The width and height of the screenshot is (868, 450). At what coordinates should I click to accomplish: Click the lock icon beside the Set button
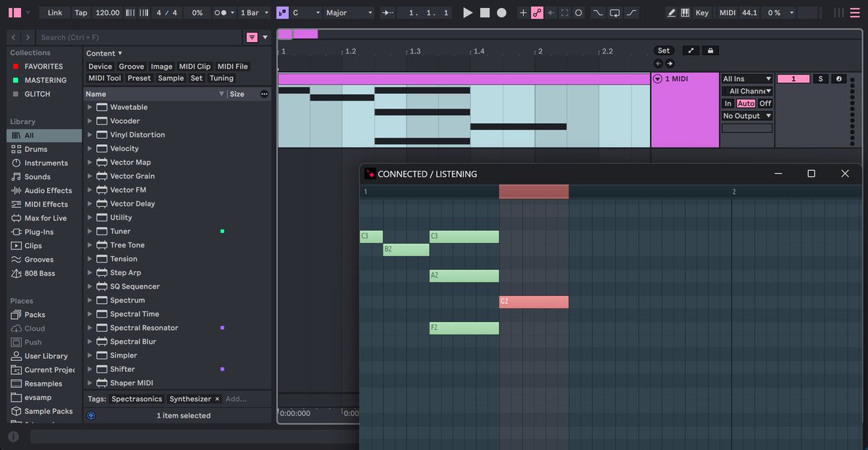click(710, 51)
